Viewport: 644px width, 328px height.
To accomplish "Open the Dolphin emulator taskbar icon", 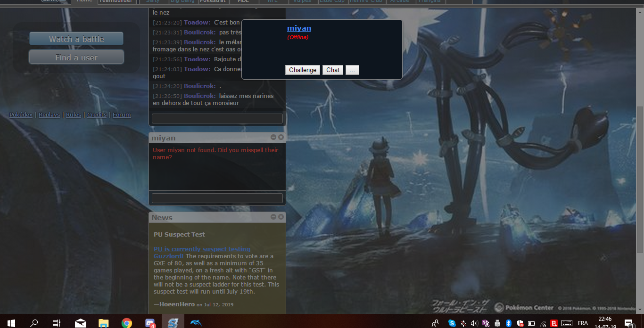I will (196, 323).
